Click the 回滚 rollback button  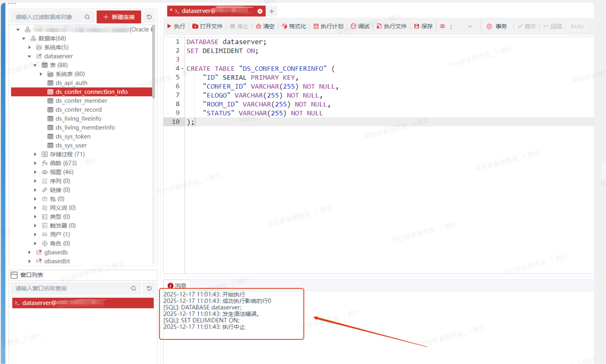pyautogui.click(x=552, y=26)
